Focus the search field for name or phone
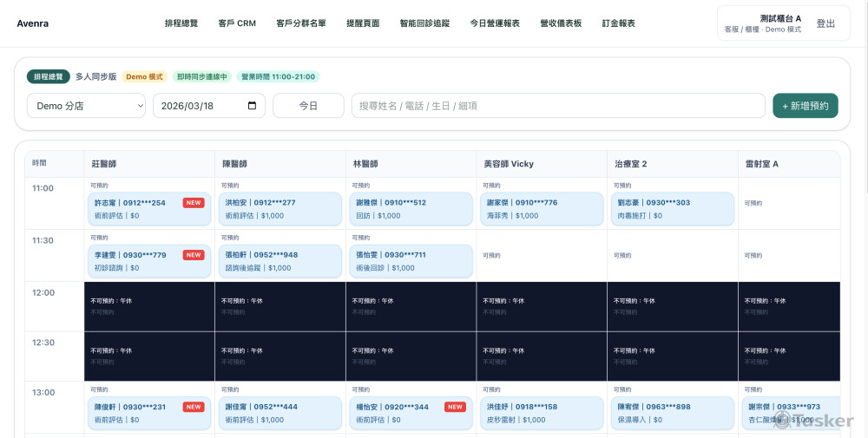Screen dimensions: 868x438 click(557, 106)
